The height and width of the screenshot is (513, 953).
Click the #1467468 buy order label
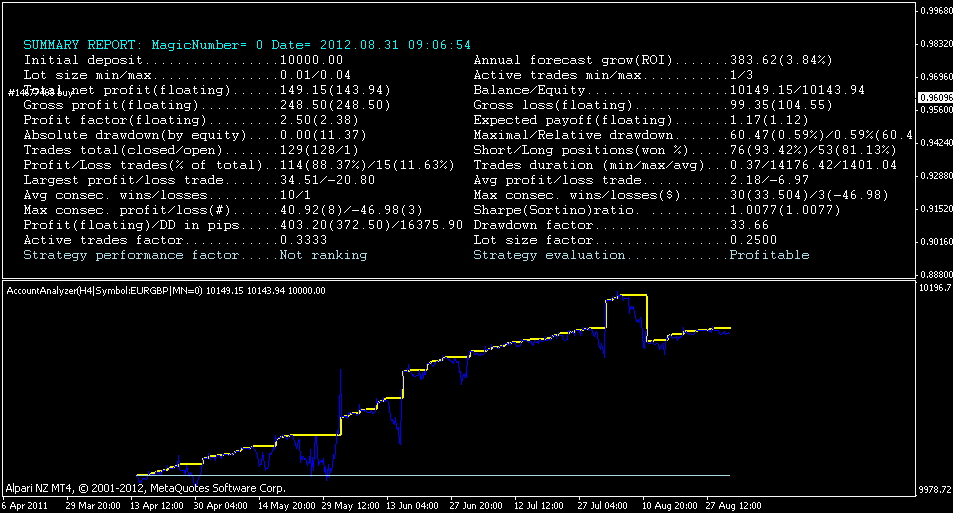pyautogui.click(x=40, y=92)
